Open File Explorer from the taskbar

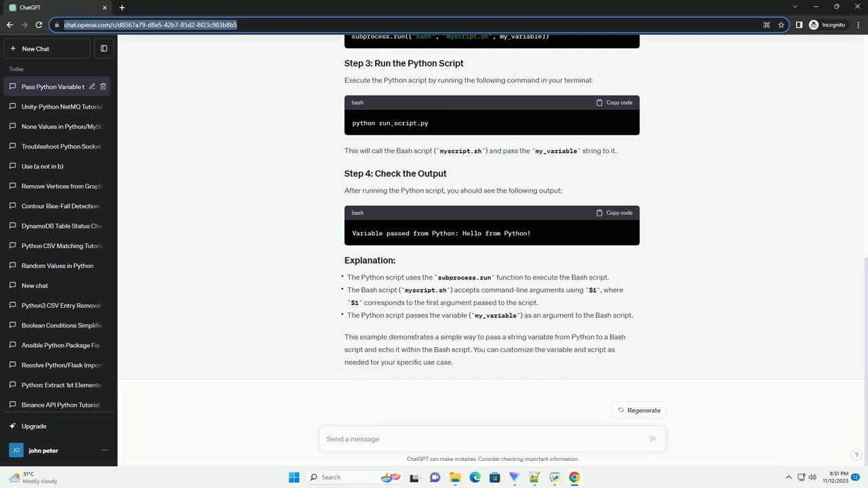(455, 477)
